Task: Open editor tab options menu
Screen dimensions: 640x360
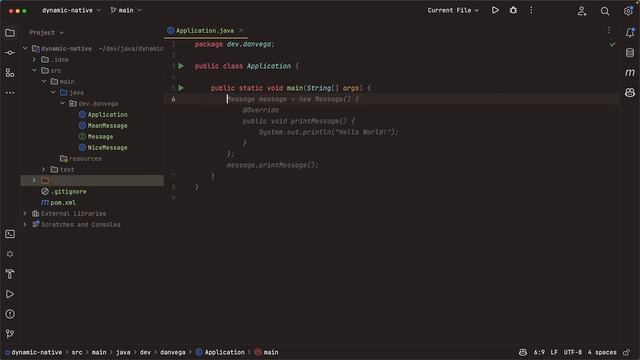Action: (x=609, y=30)
